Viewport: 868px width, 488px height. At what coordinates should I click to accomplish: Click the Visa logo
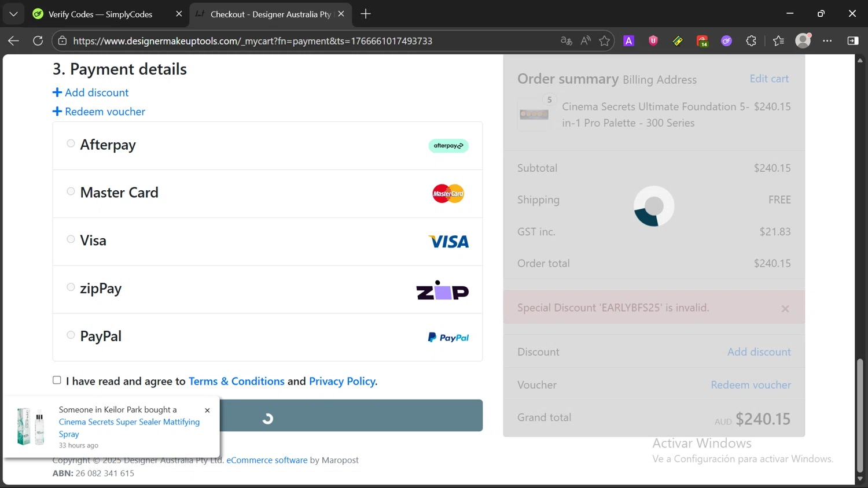point(448,242)
